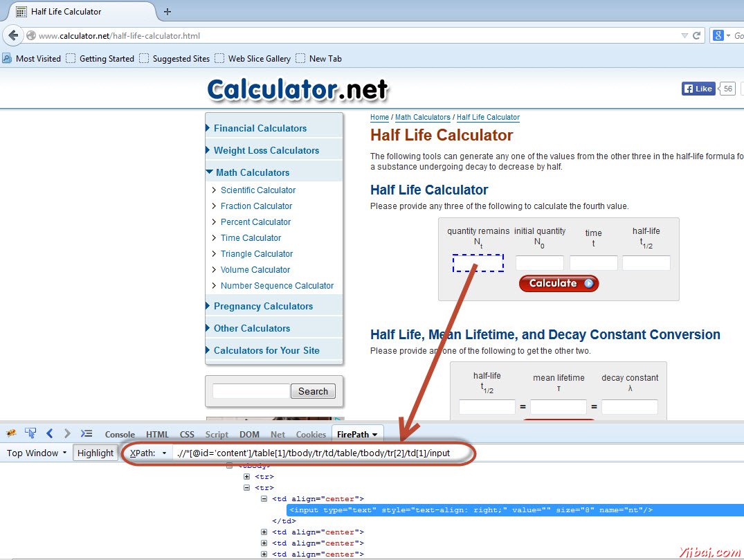Open the FirePath panel dropdown arrow
Image resolution: width=744 pixels, height=560 pixels.
pyautogui.click(x=374, y=434)
